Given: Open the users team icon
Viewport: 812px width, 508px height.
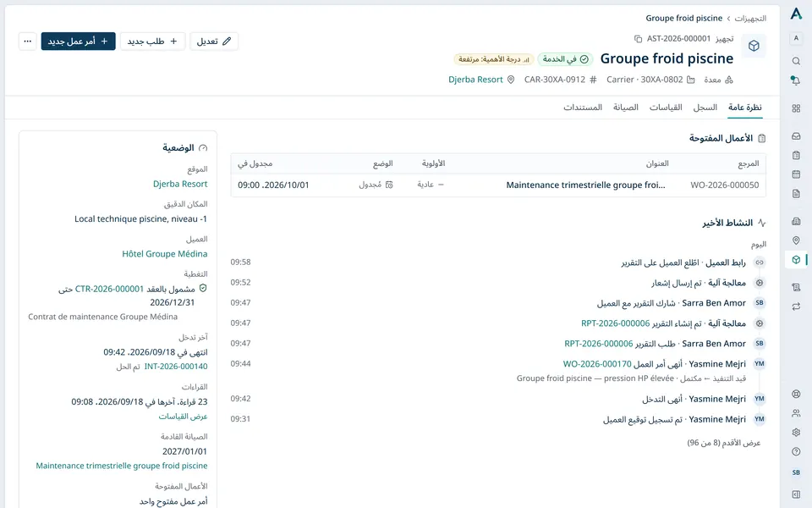Looking at the screenshot, I should coord(796,413).
